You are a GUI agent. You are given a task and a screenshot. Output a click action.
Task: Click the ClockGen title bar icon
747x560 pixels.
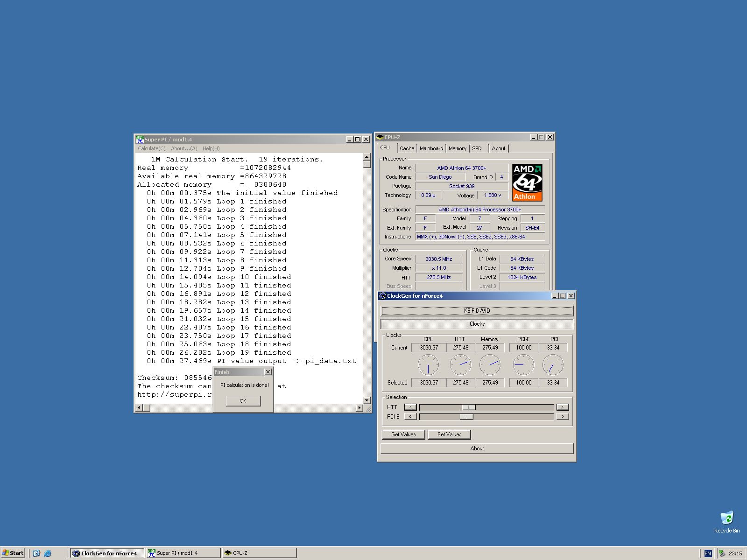tap(382, 296)
